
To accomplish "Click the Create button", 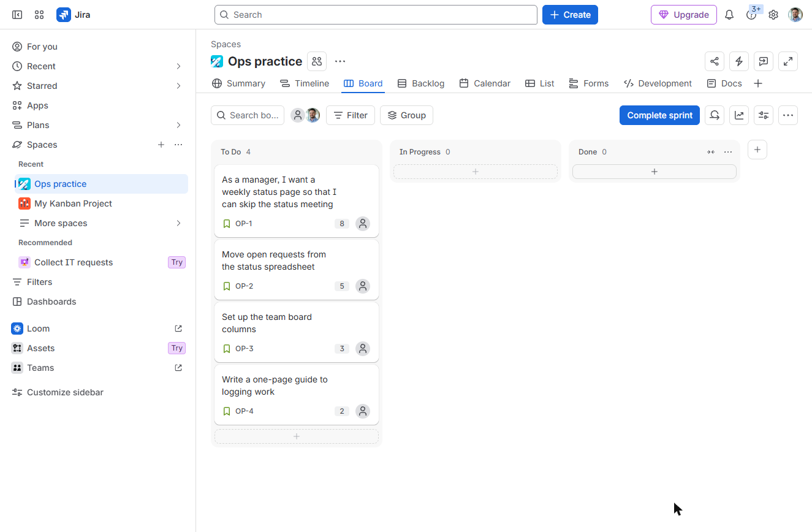I will point(570,15).
